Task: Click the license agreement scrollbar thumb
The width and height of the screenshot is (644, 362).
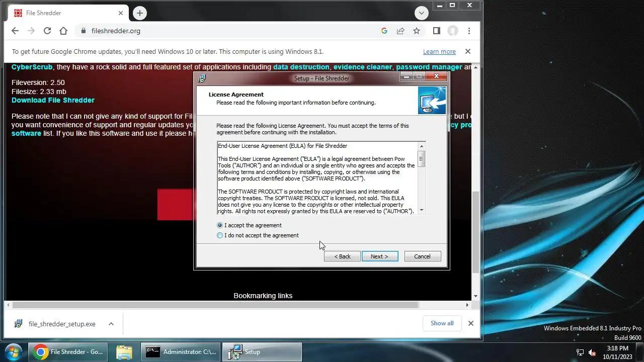Action: pyautogui.click(x=422, y=158)
